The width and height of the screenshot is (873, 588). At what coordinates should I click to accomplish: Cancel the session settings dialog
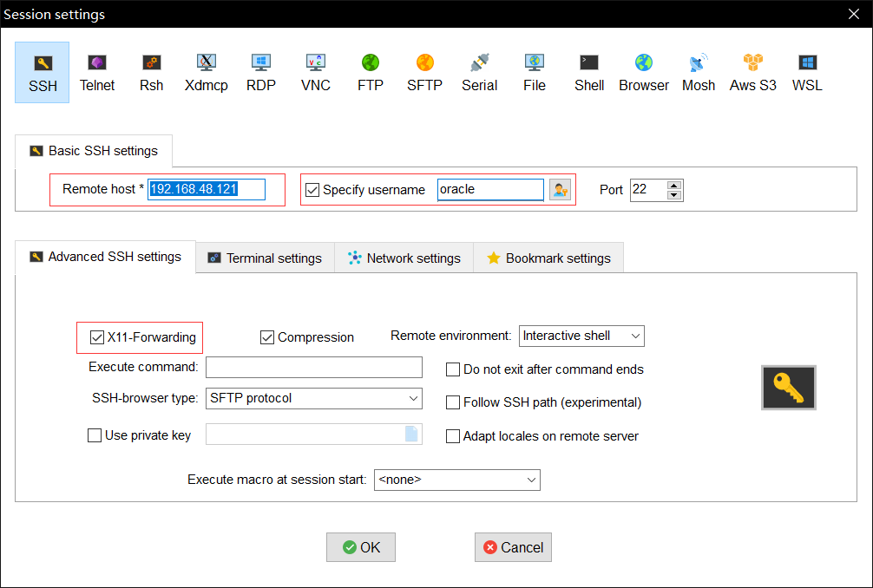[513, 547]
